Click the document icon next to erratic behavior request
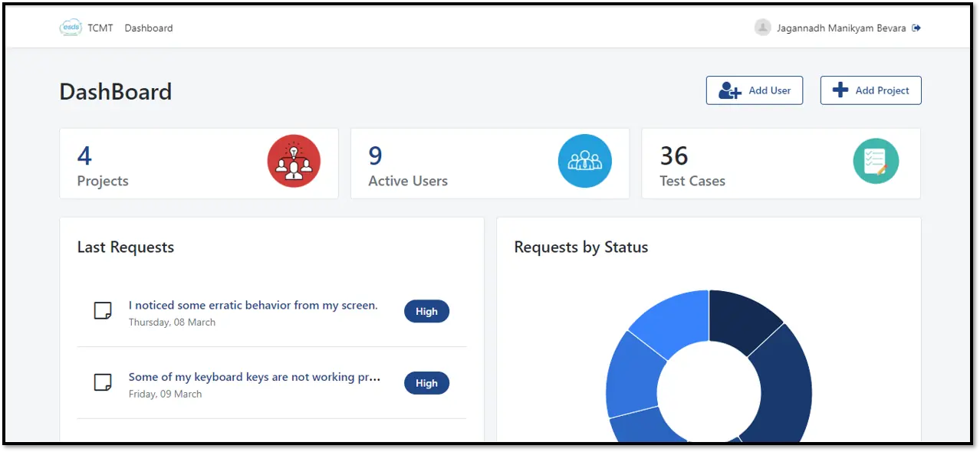The height and width of the screenshot is (452, 980). 103,310
